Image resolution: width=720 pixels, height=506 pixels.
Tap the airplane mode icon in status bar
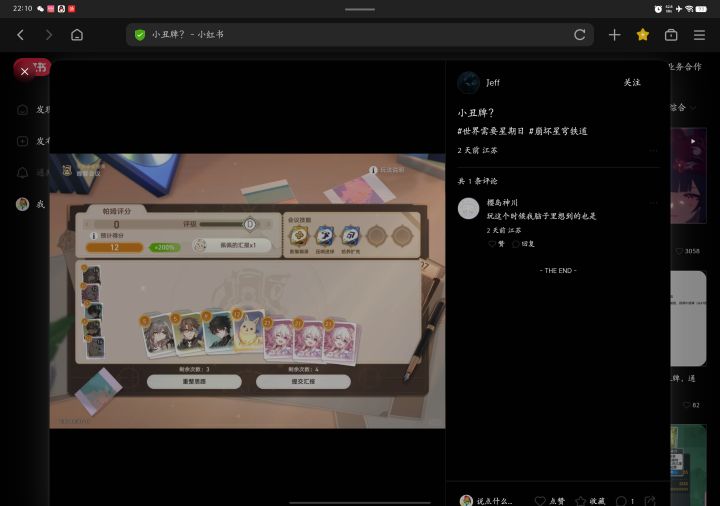[679, 9]
